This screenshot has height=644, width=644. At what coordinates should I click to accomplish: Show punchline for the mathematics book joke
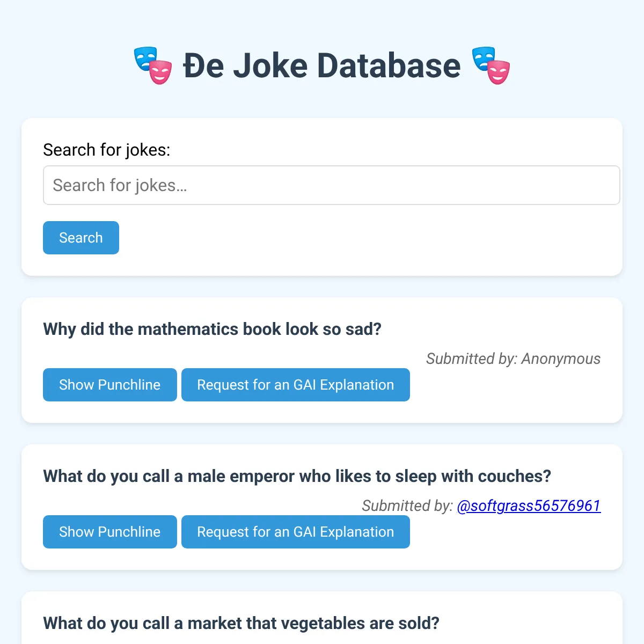tap(110, 385)
